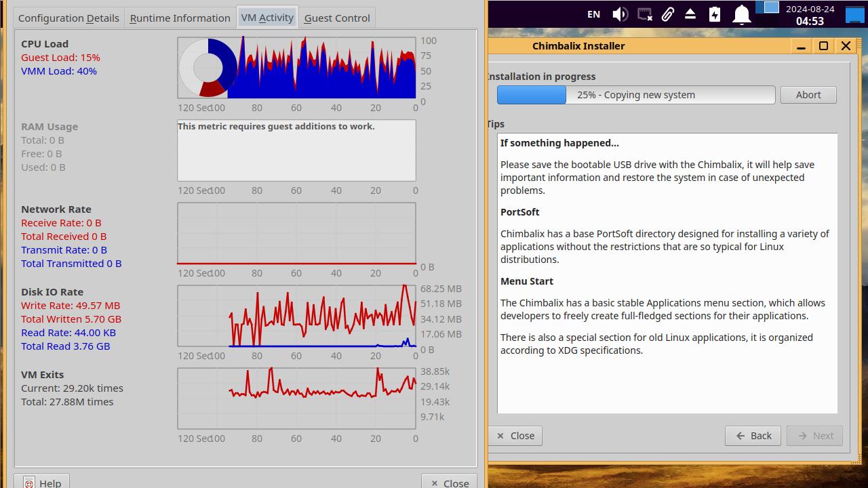This screenshot has height=488, width=868.
Task: Maximize the Chimbalix Installer window
Action: click(x=823, y=46)
